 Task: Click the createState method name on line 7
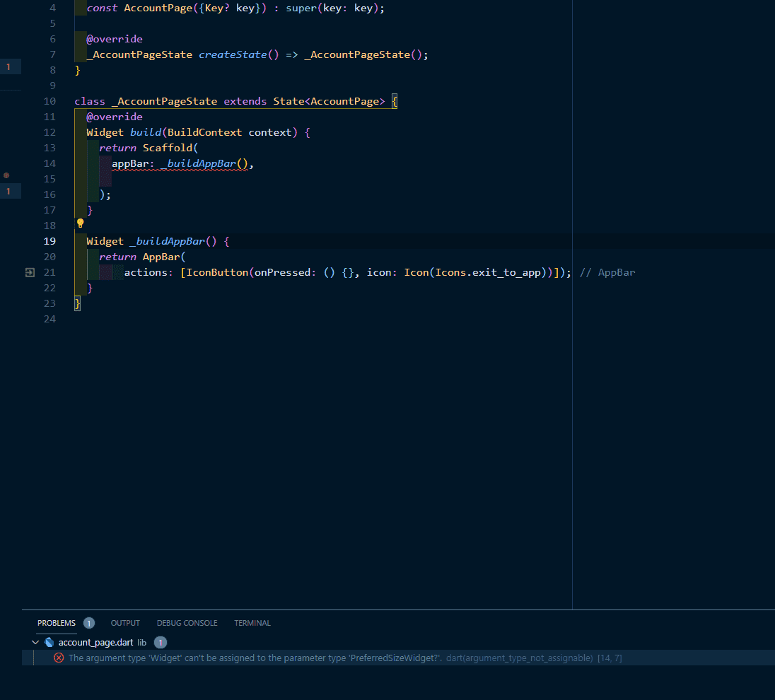(x=233, y=54)
